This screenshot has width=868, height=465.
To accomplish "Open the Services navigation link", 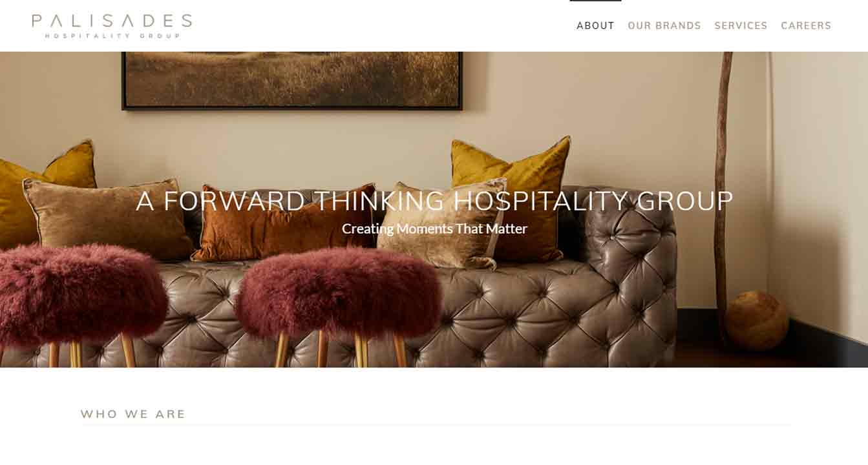I will tap(741, 26).
